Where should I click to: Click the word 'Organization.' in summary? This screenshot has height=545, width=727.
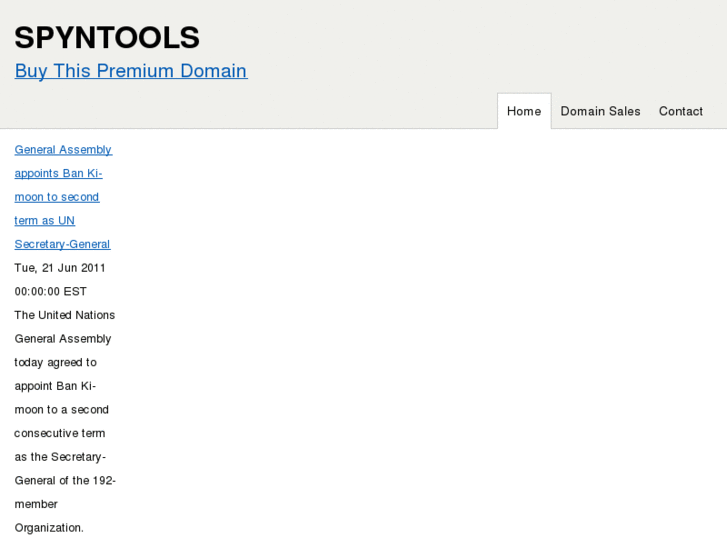[49, 528]
